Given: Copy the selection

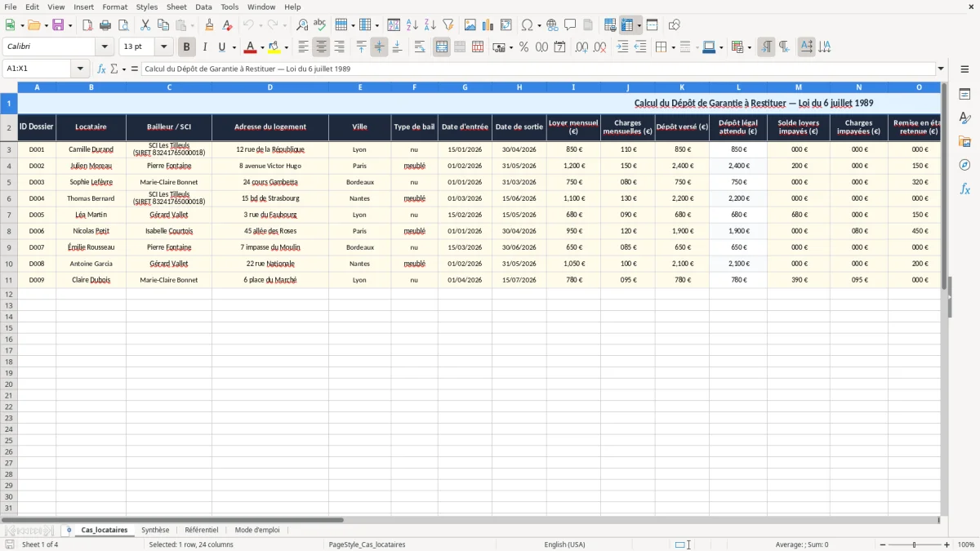Looking at the screenshot, I should tap(163, 25).
